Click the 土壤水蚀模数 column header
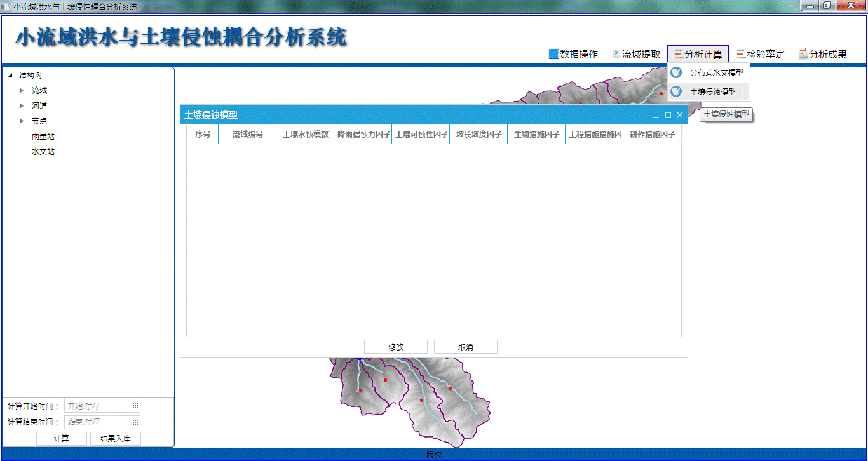The width and height of the screenshot is (868, 461). pyautogui.click(x=305, y=135)
